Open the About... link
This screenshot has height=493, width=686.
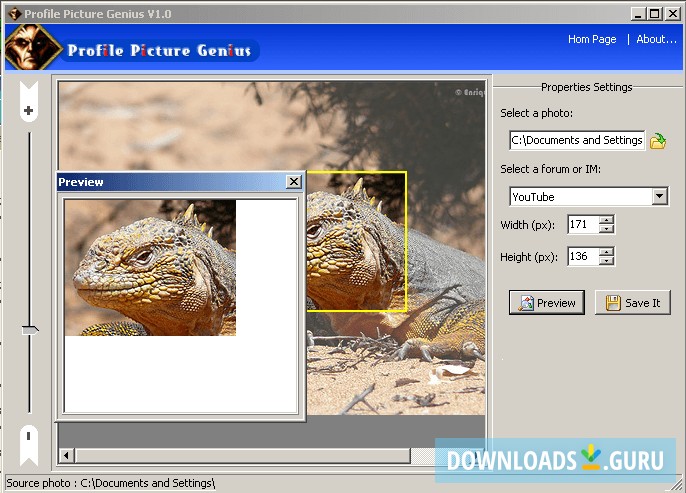tap(656, 39)
